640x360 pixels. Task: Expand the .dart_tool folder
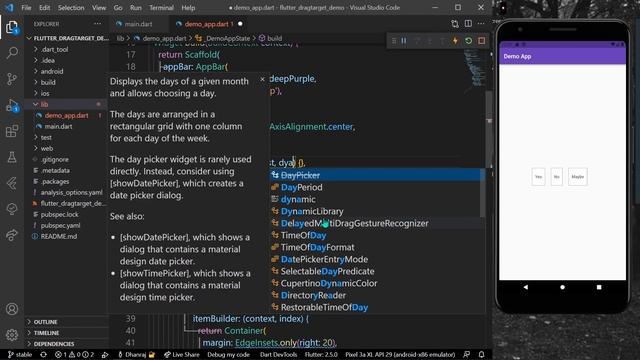(x=54, y=49)
